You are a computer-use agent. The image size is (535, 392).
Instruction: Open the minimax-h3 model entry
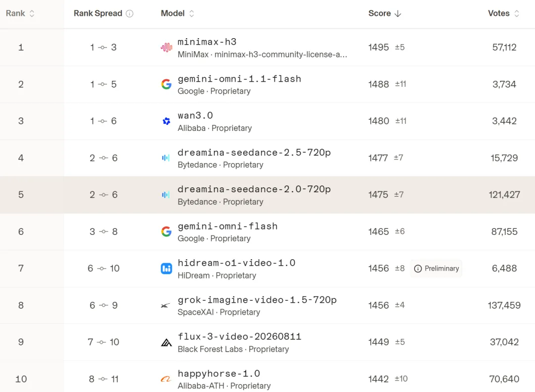click(x=207, y=42)
